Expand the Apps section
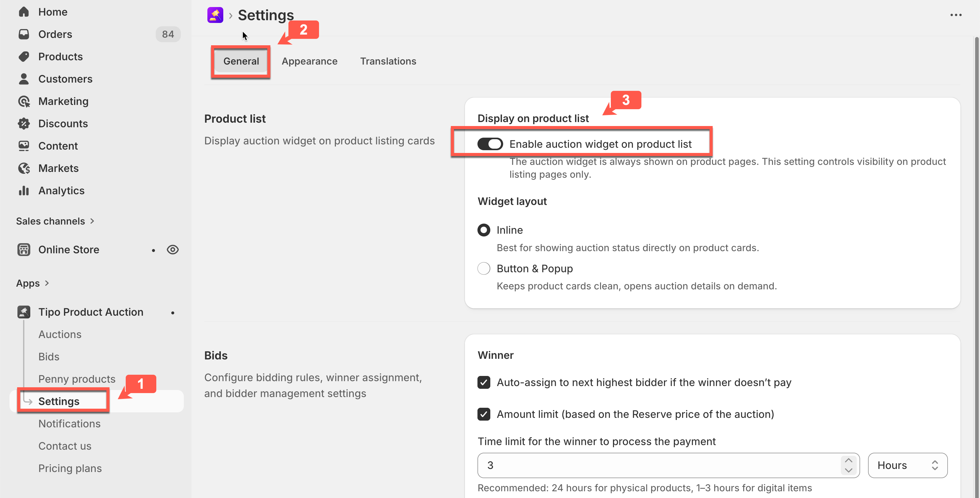 coord(32,284)
